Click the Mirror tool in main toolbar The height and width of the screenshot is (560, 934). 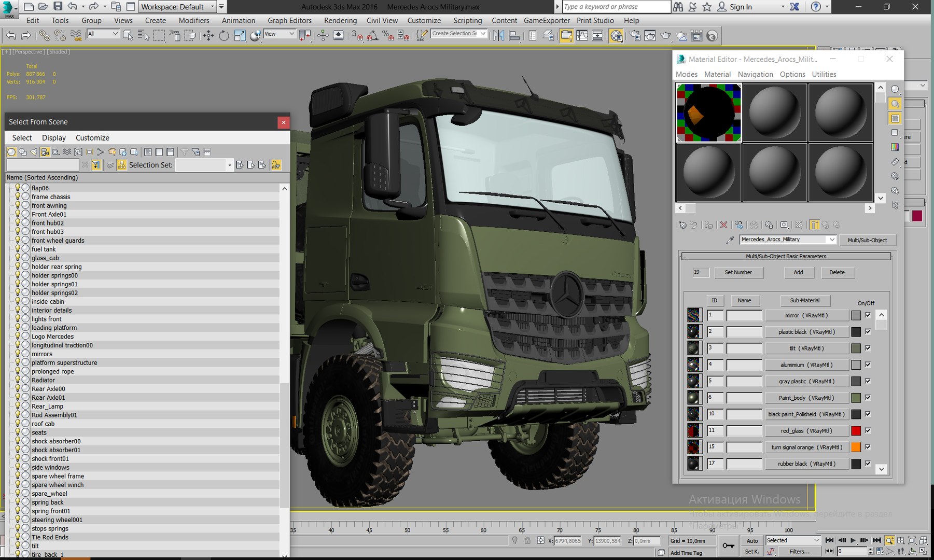tap(498, 35)
